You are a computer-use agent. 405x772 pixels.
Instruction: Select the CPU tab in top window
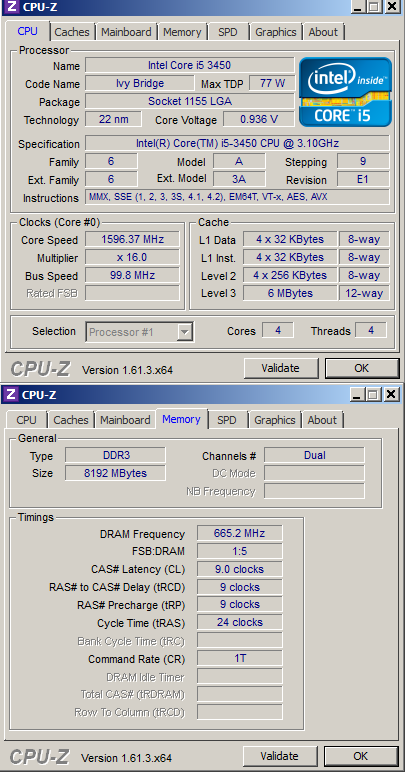click(28, 31)
